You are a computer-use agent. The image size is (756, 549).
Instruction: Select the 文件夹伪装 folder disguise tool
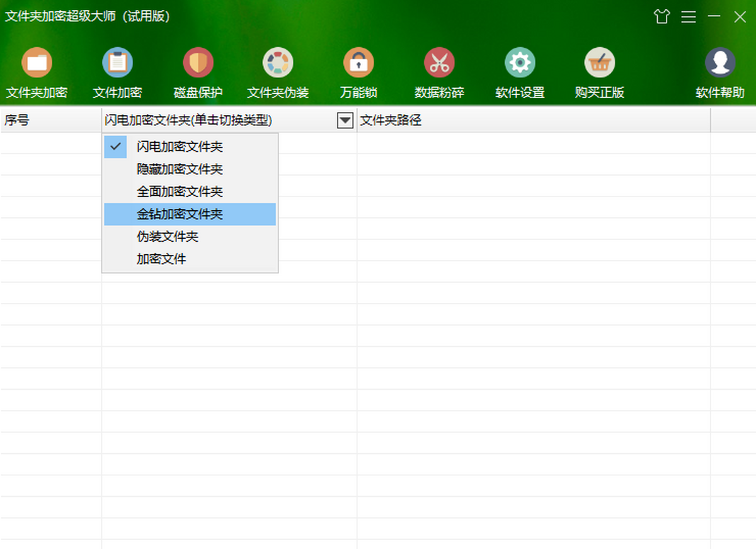[x=278, y=64]
